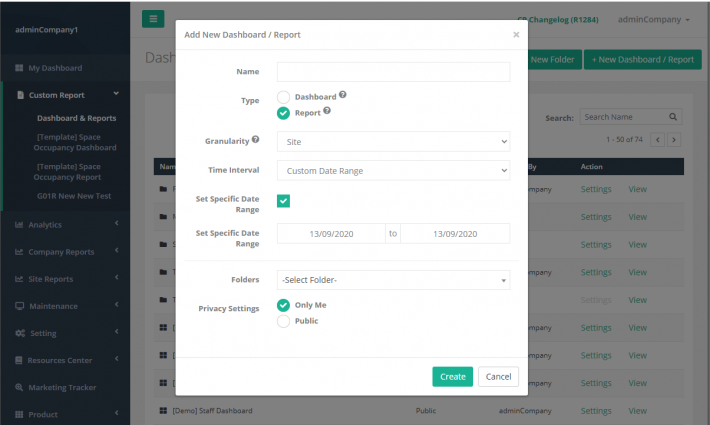Click the hamburger menu toggle icon

[x=153, y=19]
